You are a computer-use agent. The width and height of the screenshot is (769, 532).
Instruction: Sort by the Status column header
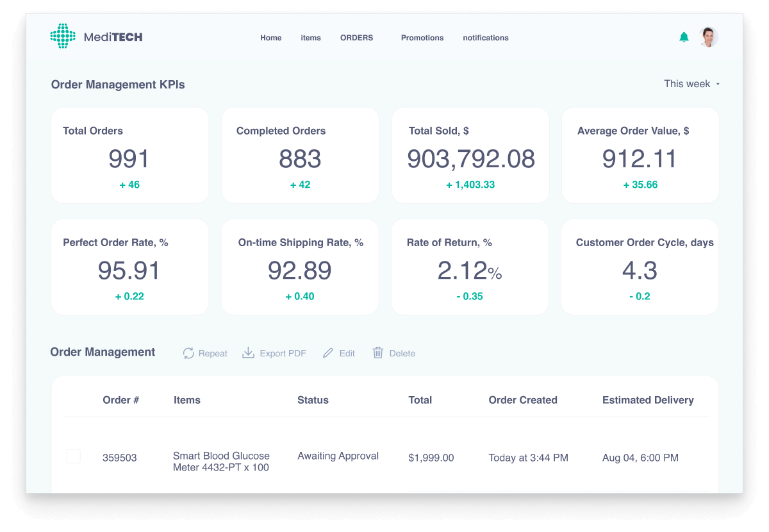(x=313, y=400)
